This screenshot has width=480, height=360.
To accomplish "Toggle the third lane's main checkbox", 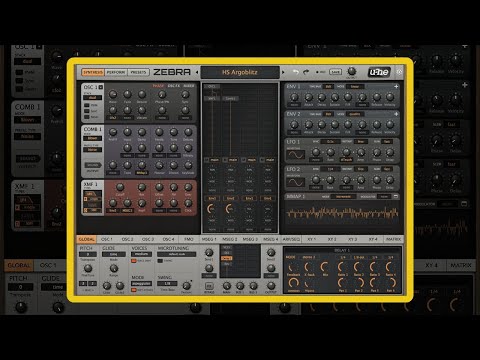I will (x=244, y=160).
